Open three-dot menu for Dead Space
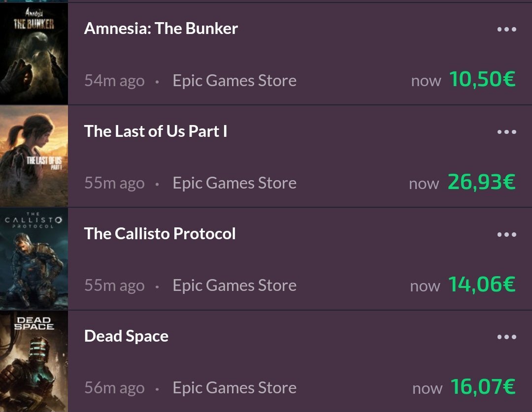This screenshot has width=532, height=412. coord(506,337)
